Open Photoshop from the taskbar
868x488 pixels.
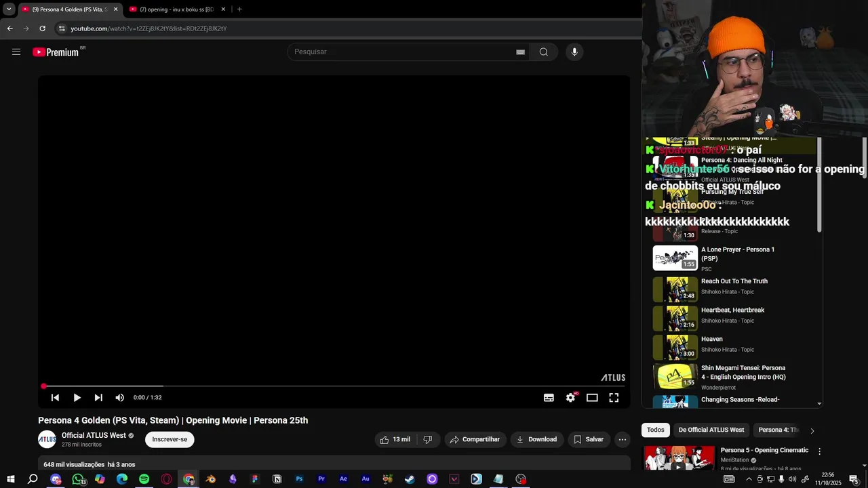pos(299,479)
